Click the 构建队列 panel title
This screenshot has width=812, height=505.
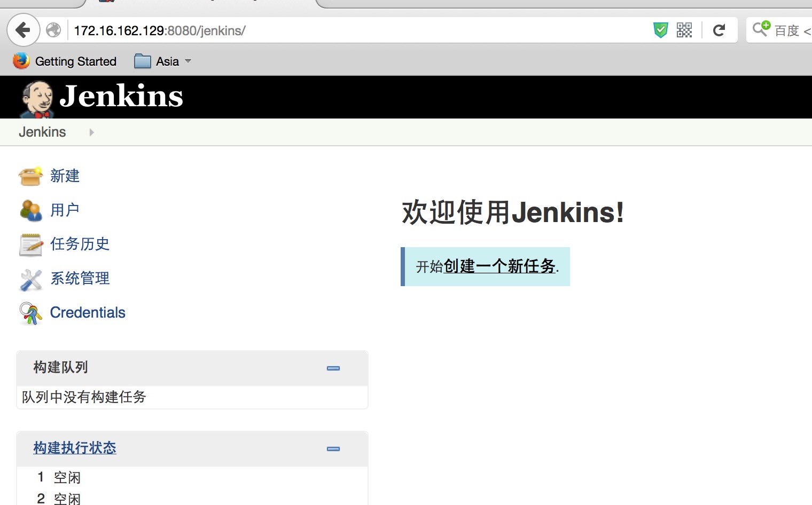[x=60, y=367]
